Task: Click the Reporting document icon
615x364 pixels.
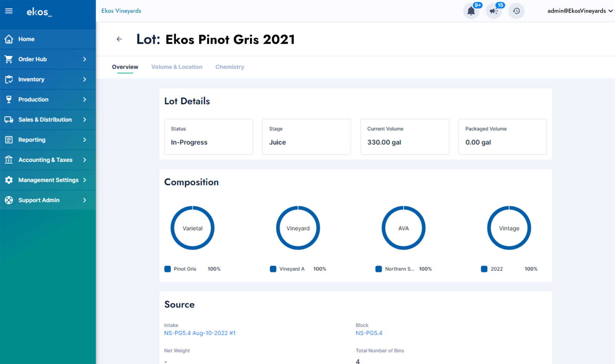Action: coord(9,140)
